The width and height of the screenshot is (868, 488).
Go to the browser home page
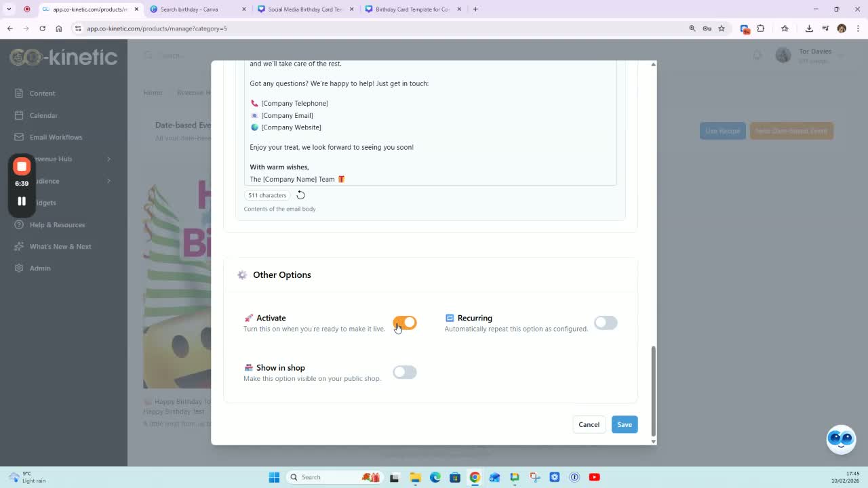[59, 28]
